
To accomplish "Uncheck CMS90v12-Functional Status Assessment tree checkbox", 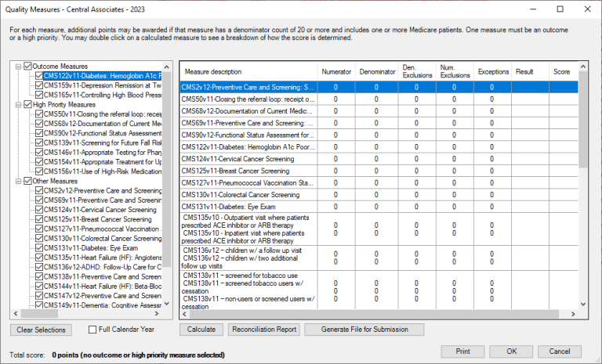I will (x=38, y=134).
